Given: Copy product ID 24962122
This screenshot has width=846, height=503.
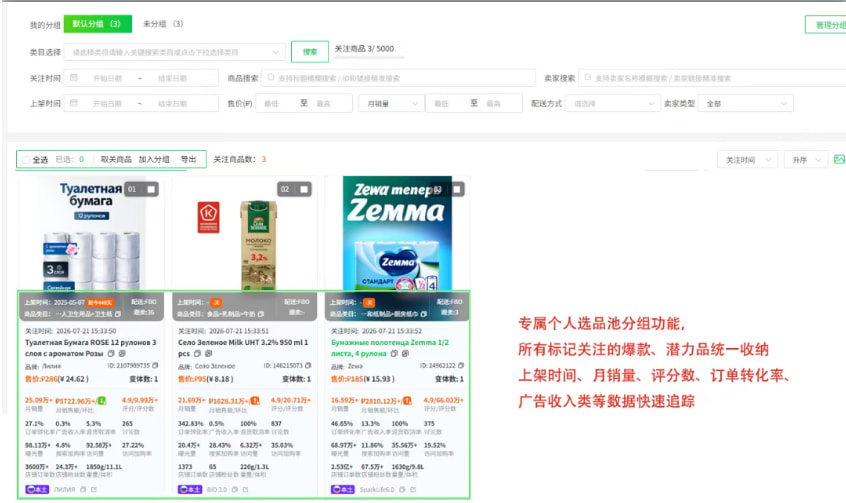Looking at the screenshot, I should click(x=461, y=365).
